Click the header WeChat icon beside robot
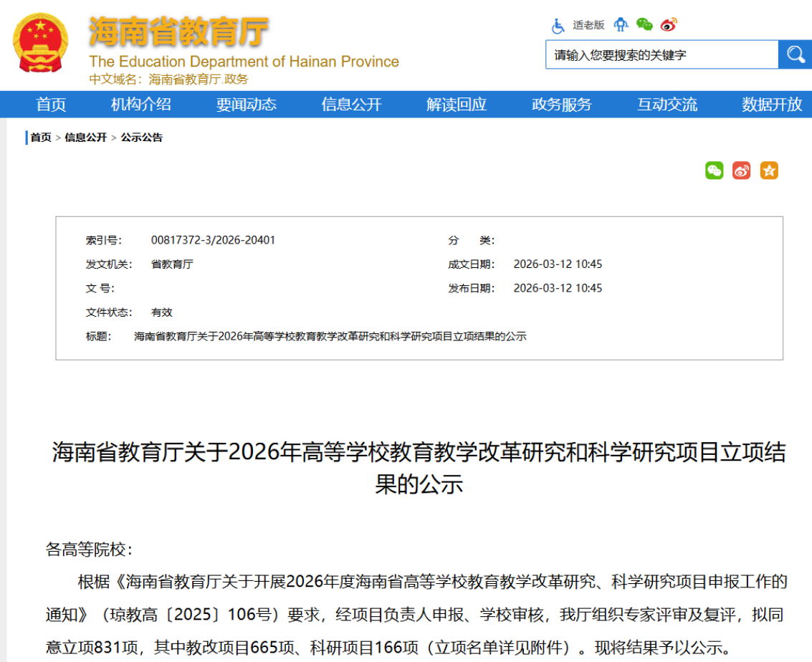This screenshot has width=812, height=662. (645, 25)
